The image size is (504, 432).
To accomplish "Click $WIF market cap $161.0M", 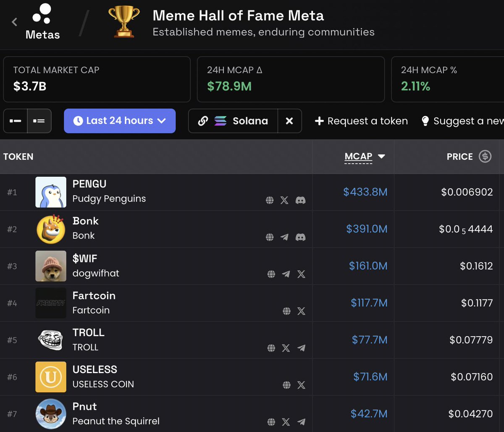I will pyautogui.click(x=368, y=266).
